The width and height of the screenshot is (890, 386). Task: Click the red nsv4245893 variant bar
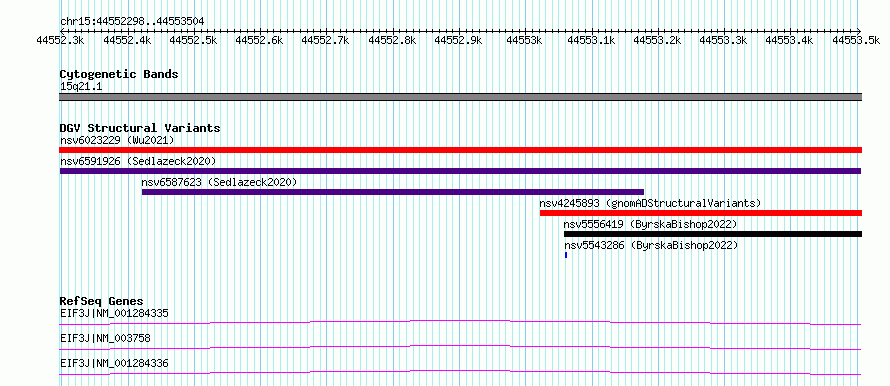(701, 213)
